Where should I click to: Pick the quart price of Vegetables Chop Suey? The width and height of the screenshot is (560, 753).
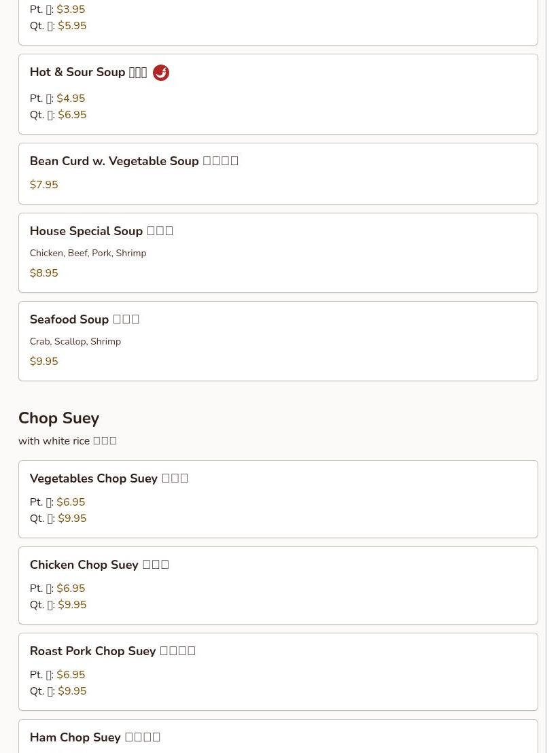(x=72, y=519)
